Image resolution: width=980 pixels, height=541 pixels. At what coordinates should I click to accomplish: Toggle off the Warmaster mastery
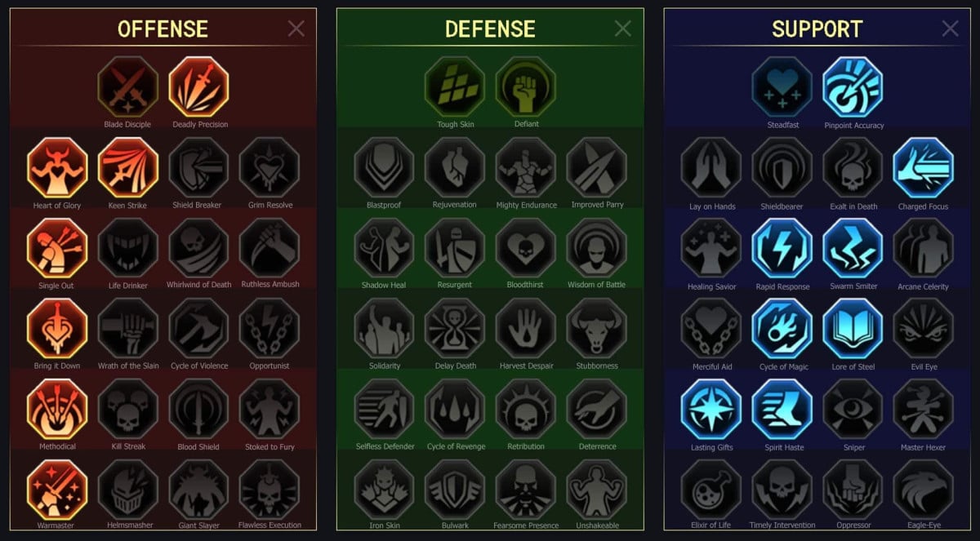point(57,490)
